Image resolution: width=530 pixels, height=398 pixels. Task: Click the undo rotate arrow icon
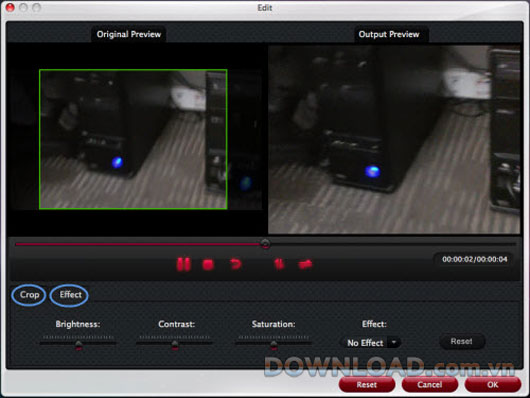[235, 264]
